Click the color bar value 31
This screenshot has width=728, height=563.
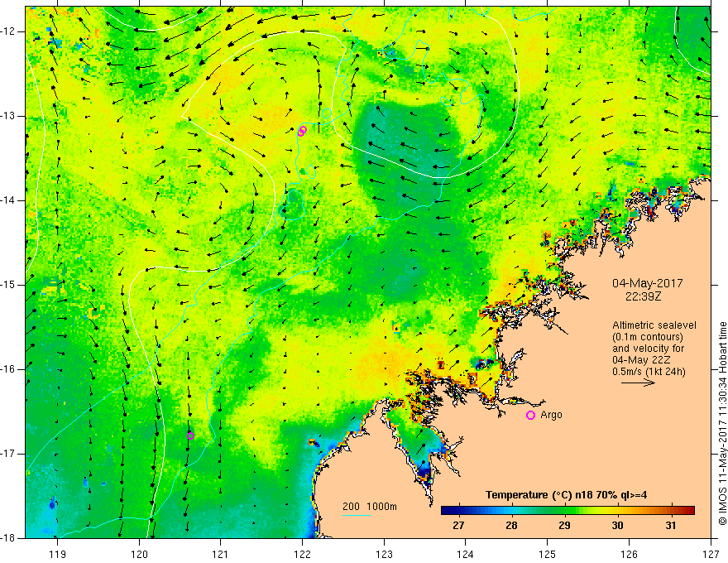[x=670, y=526]
